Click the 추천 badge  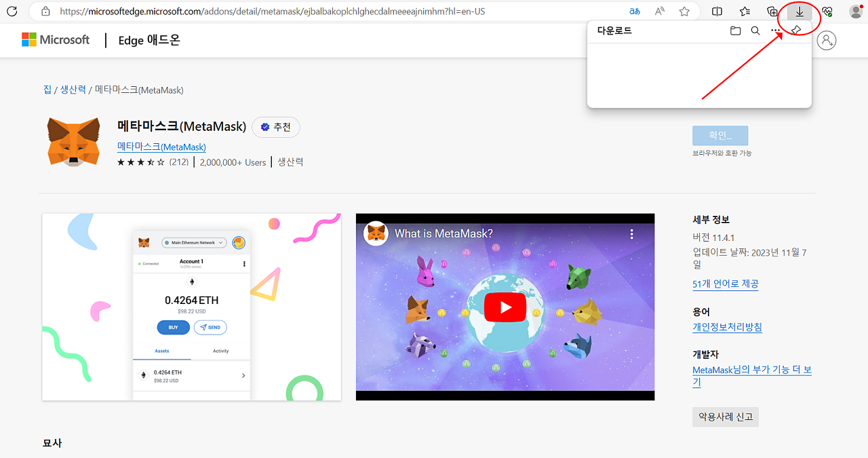pyautogui.click(x=275, y=127)
